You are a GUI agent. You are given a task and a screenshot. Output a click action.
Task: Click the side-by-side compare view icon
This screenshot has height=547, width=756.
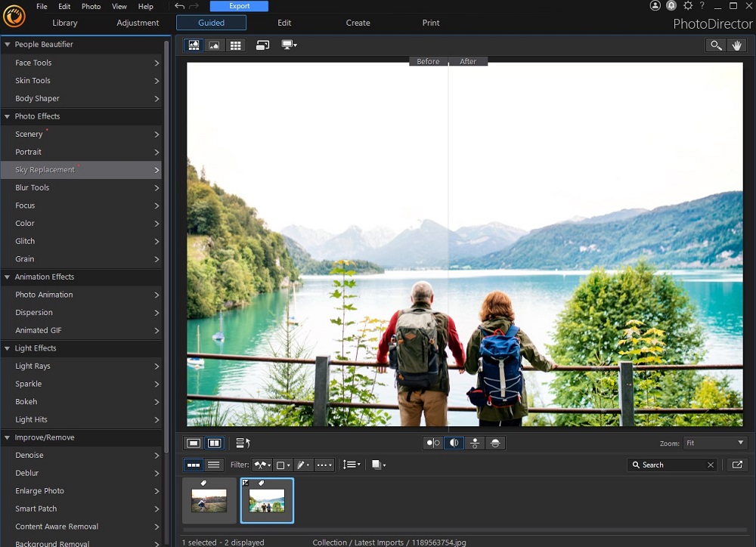[x=432, y=443]
